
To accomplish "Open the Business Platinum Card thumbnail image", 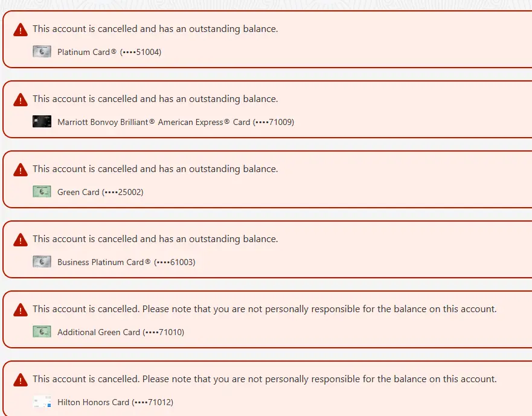I will 42,262.
